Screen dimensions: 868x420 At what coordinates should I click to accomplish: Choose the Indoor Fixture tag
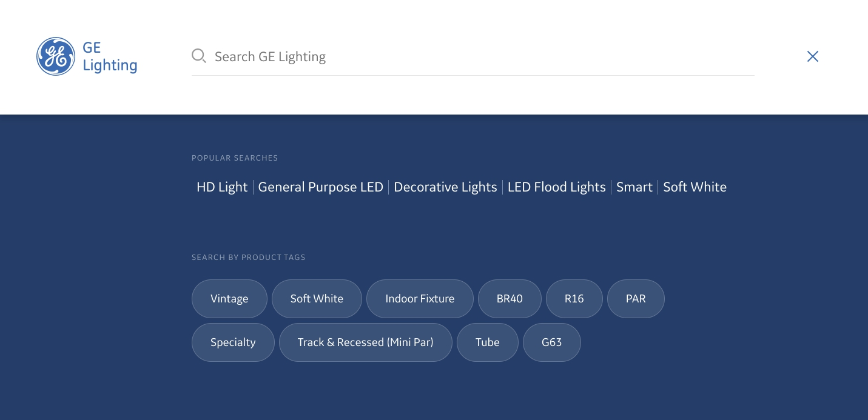click(420, 299)
